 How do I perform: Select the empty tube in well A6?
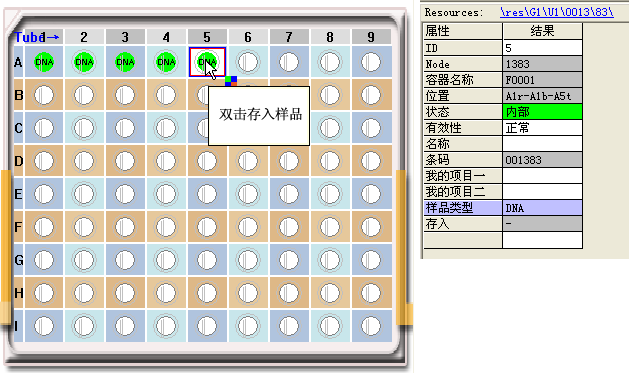(248, 62)
